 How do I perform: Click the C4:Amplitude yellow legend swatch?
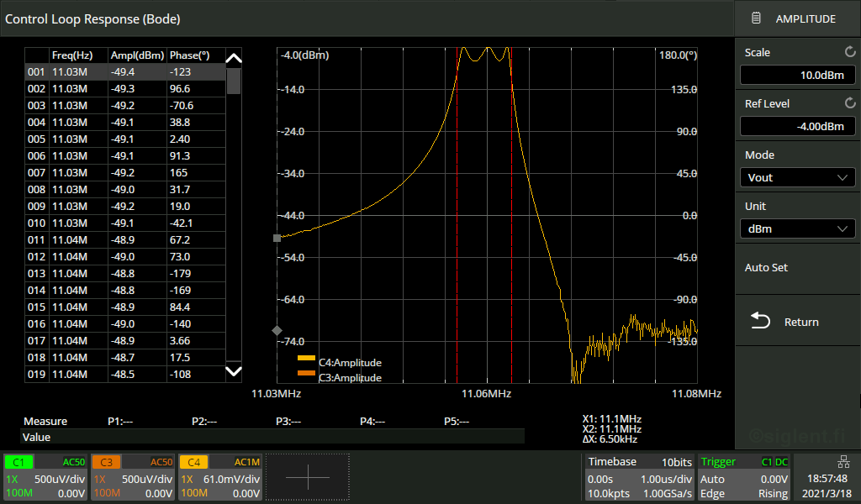pos(306,358)
